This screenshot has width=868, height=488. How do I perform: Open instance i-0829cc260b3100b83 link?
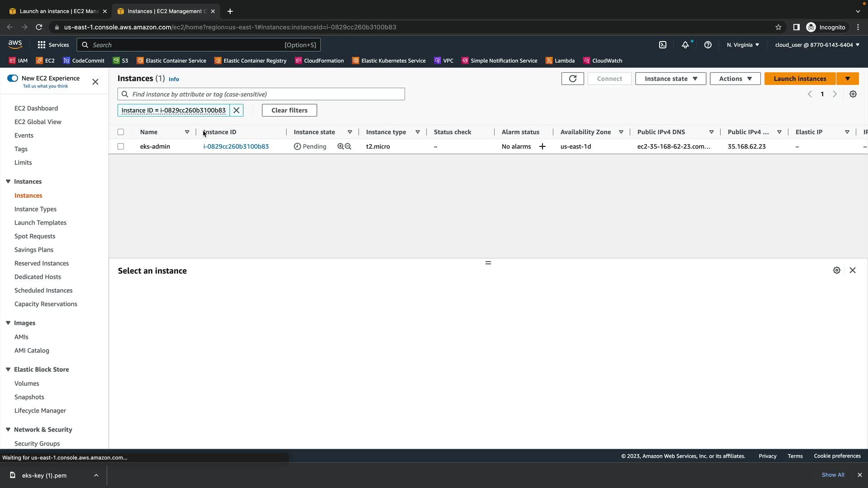(x=236, y=146)
